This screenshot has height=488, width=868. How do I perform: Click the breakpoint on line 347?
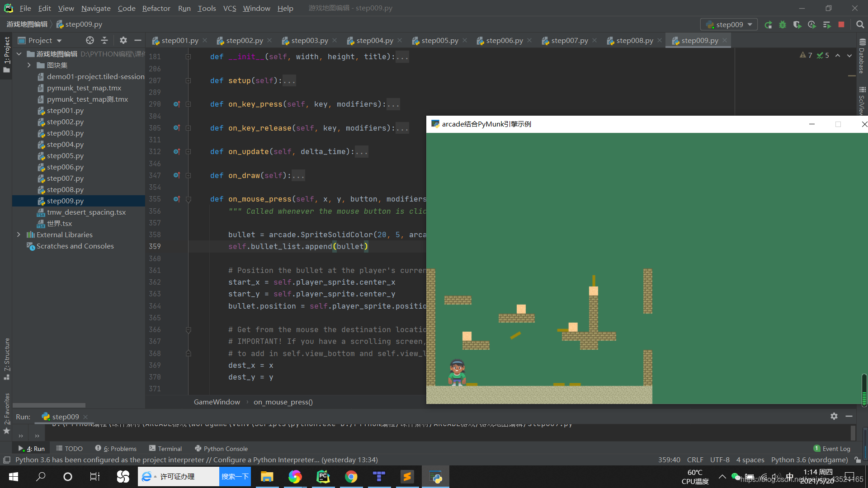(175, 175)
